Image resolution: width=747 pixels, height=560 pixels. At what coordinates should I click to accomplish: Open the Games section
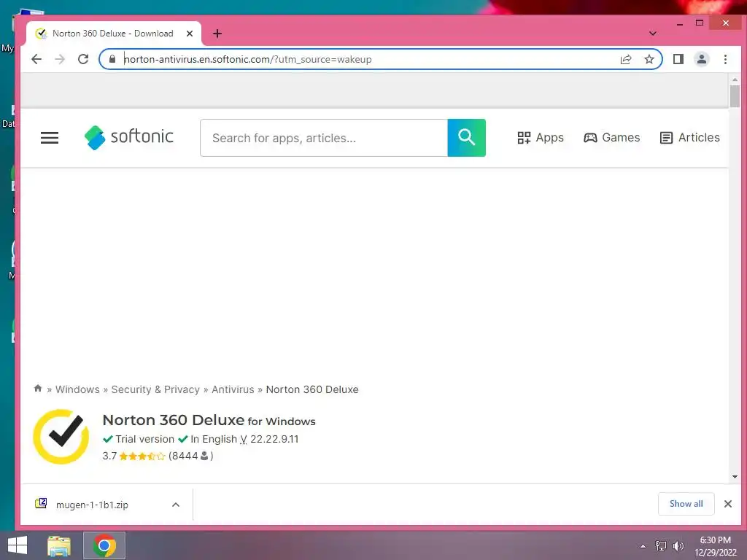click(612, 138)
